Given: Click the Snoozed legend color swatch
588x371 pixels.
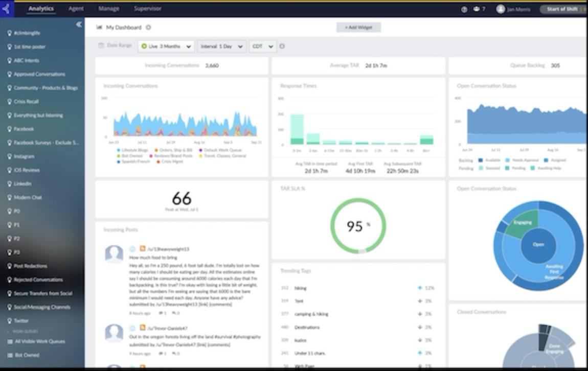Looking at the screenshot, I should pos(481,168).
